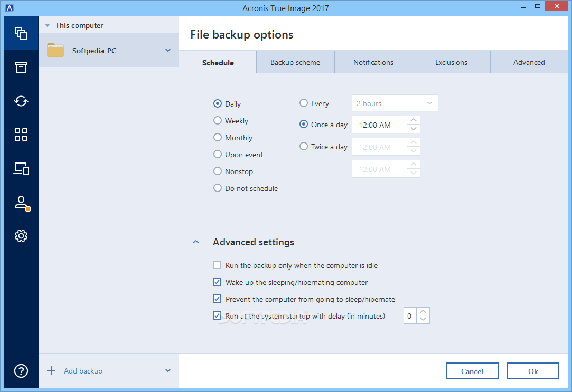Viewport: 572px width, 392px height.
Task: Collapse the Advanced settings section
Action: pyautogui.click(x=196, y=242)
